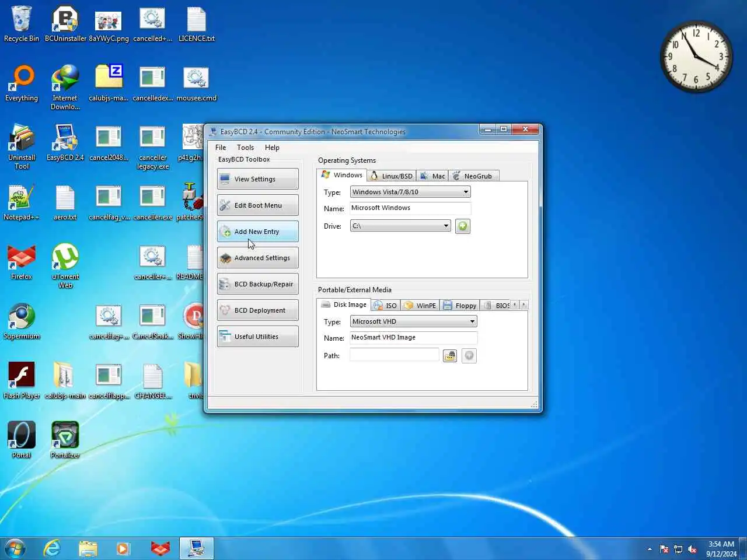Switch to the NeoGrub tab
The width and height of the screenshot is (747, 560).
tap(473, 176)
